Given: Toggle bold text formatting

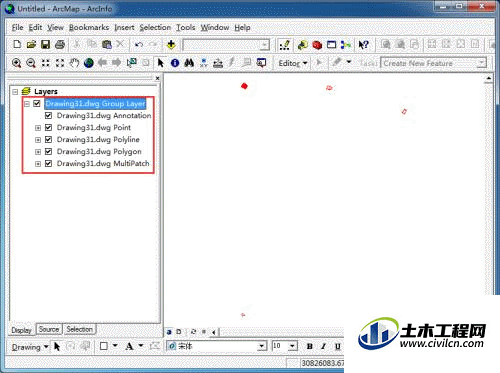Looking at the screenshot, I should pos(309,346).
